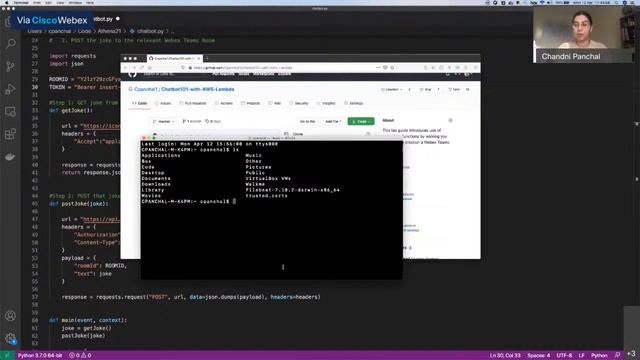
Task: Open Cpanchal1 owner link on GitHub
Action: point(145,89)
